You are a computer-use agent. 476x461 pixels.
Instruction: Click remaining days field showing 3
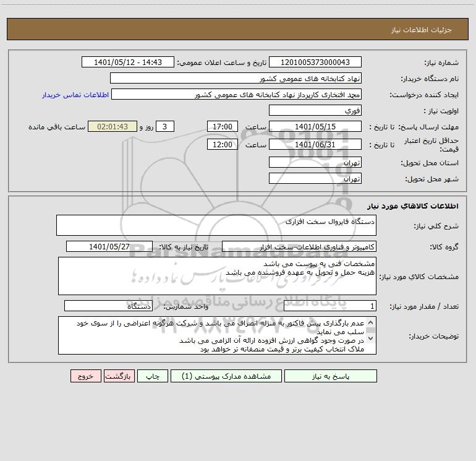click(x=165, y=126)
